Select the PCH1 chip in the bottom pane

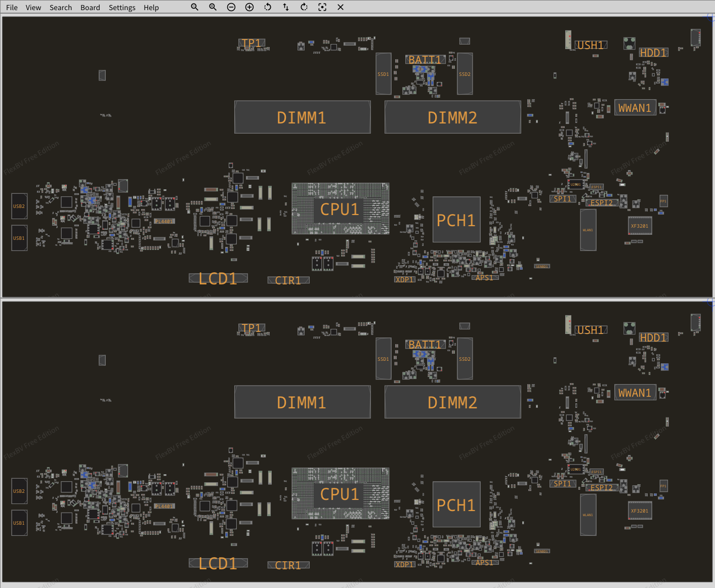tap(456, 505)
